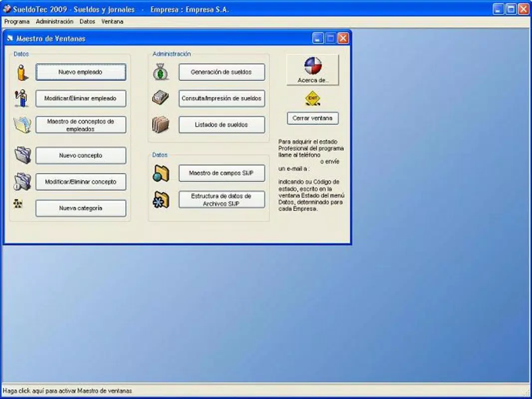The height and width of the screenshot is (399, 532).
Task: Minimize the SueldoTec main window
Action: 498,9
